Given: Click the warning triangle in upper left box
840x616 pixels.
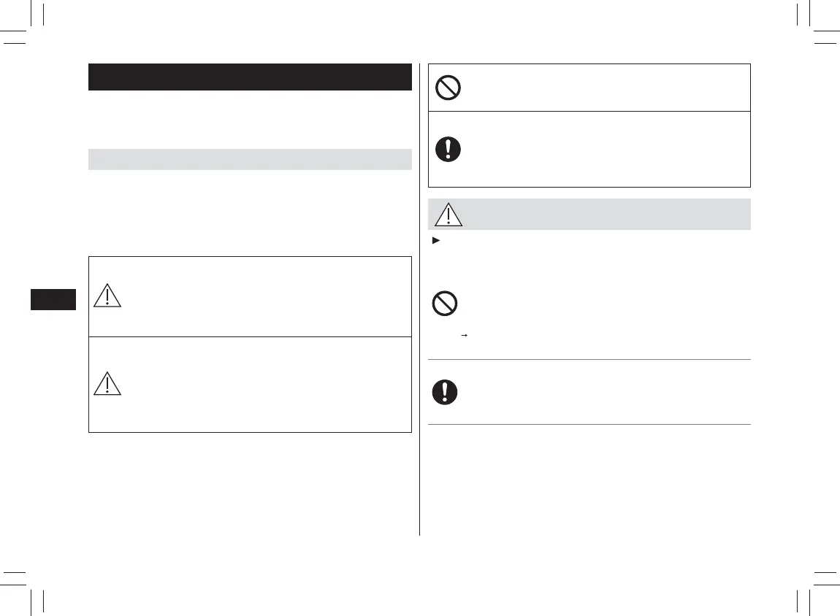Looking at the screenshot, I should (107, 295).
